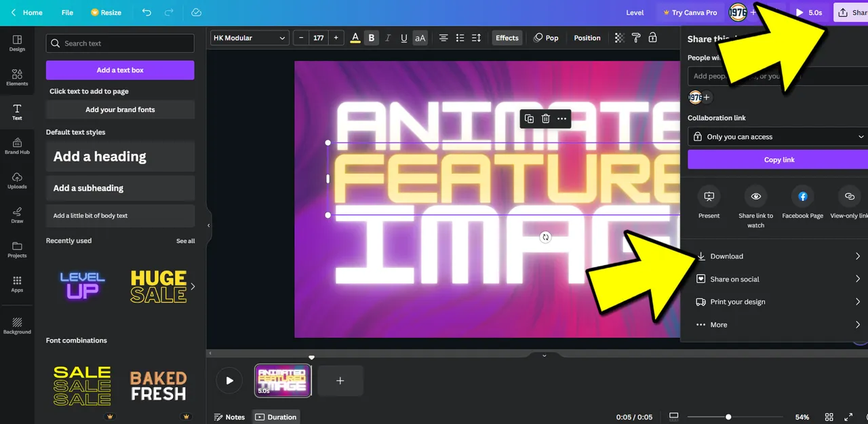The image size is (868, 424).
Task: Select the Draw tool in sidebar
Action: 17,215
